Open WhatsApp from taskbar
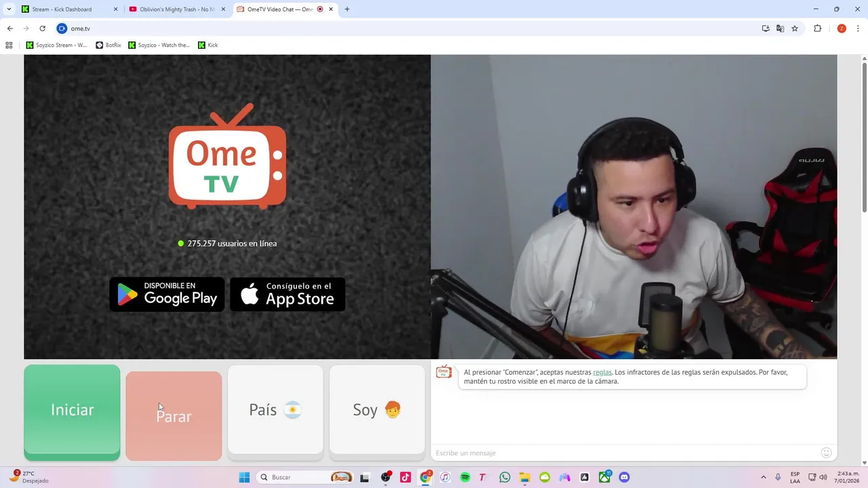The image size is (868, 488). [x=505, y=477]
